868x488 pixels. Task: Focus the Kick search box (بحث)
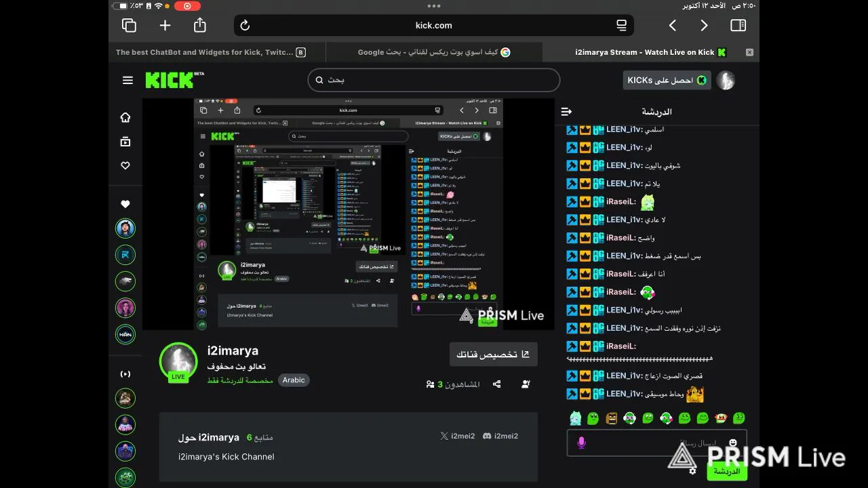pos(434,80)
